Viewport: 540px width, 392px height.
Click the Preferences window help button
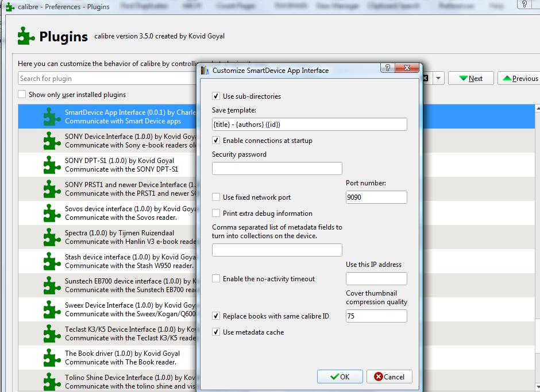[524, 4]
